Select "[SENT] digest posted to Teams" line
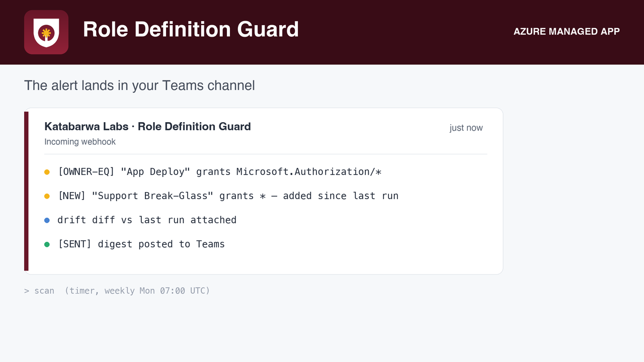This screenshot has height=362, width=644. point(141,244)
